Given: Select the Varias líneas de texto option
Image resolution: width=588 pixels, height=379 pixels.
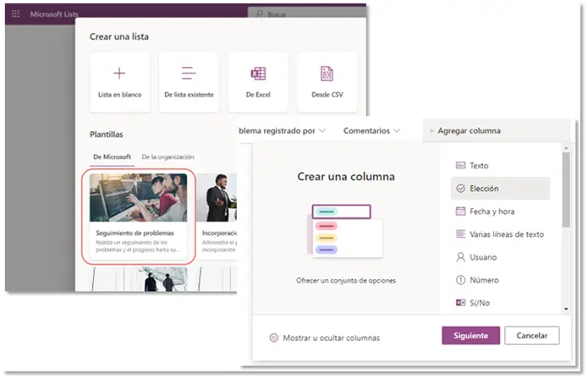Looking at the screenshot, I should point(500,234).
